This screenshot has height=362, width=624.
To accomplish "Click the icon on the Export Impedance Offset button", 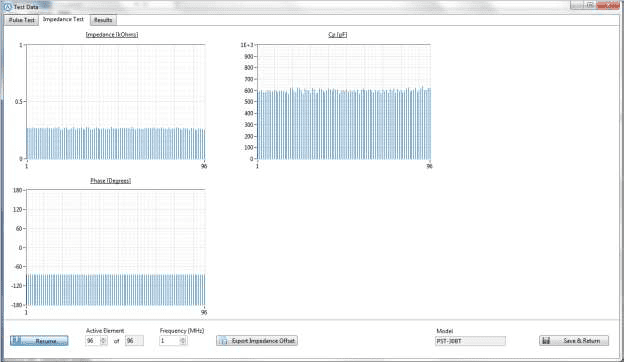I will (x=224, y=341).
